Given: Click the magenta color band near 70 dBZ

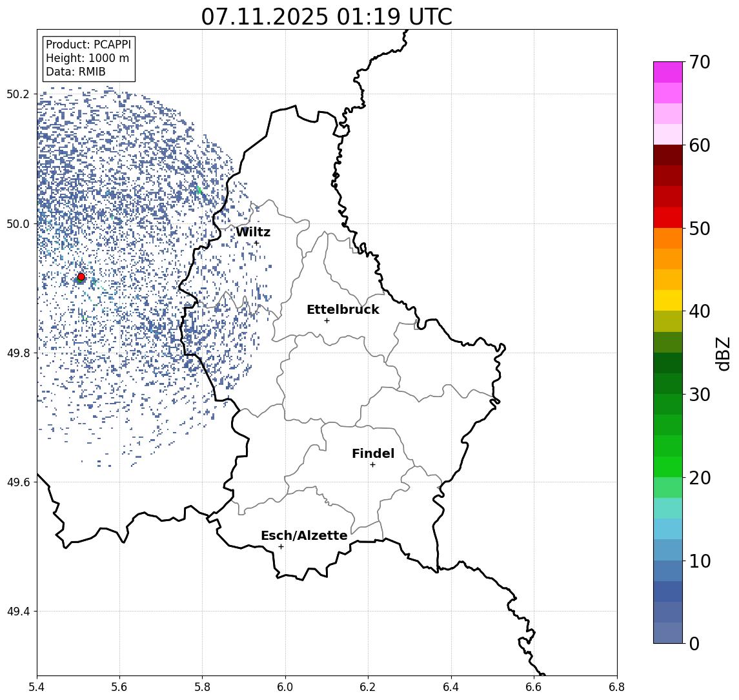Looking at the screenshot, I should tap(668, 72).
